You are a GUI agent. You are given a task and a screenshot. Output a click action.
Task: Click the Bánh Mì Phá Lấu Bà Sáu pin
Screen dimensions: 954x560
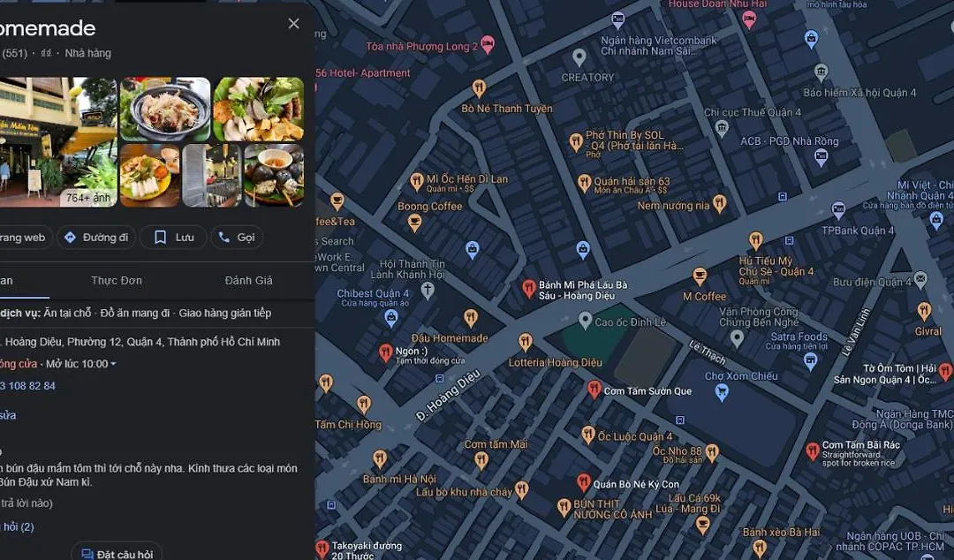coord(529,289)
